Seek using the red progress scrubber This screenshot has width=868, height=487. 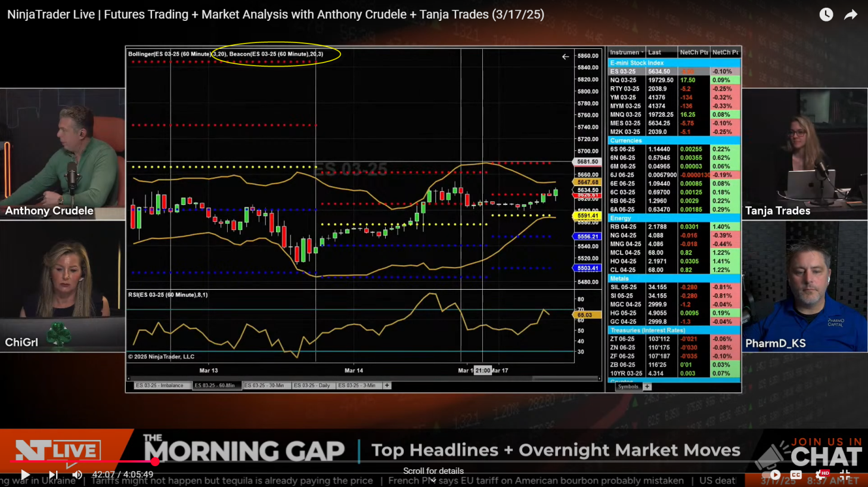click(155, 461)
